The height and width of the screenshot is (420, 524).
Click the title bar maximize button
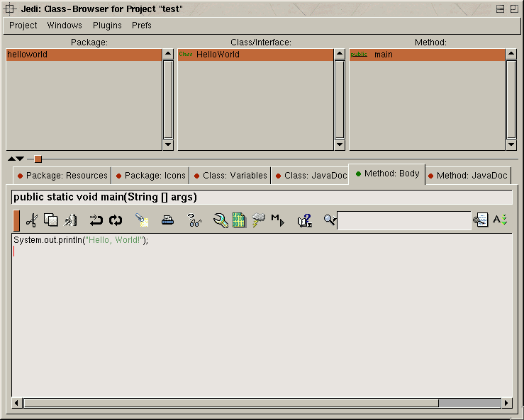(514, 9)
